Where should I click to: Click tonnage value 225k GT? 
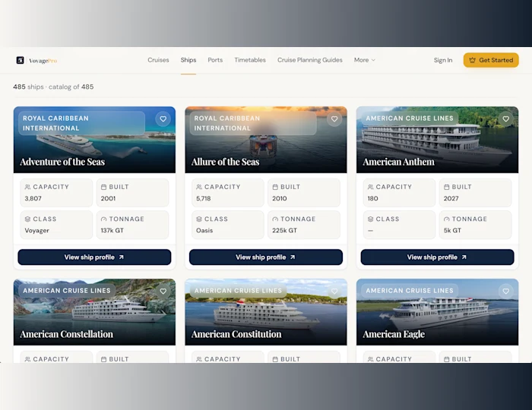(284, 230)
